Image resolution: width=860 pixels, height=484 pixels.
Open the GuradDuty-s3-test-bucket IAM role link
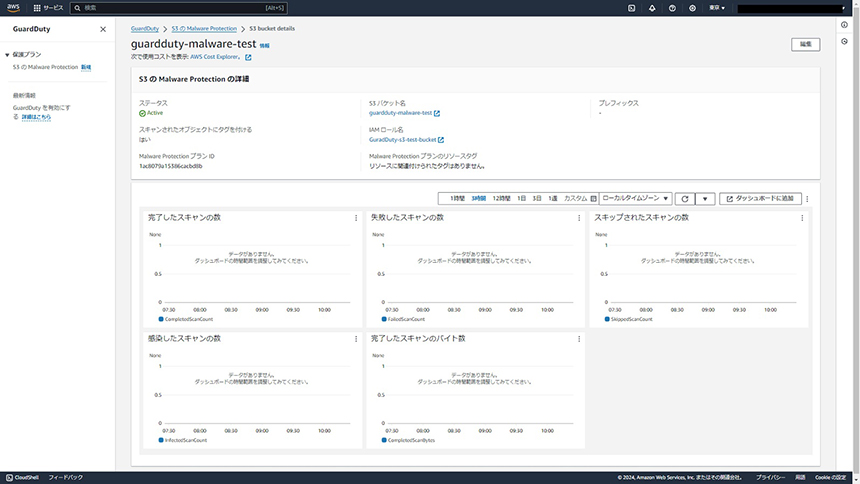403,140
